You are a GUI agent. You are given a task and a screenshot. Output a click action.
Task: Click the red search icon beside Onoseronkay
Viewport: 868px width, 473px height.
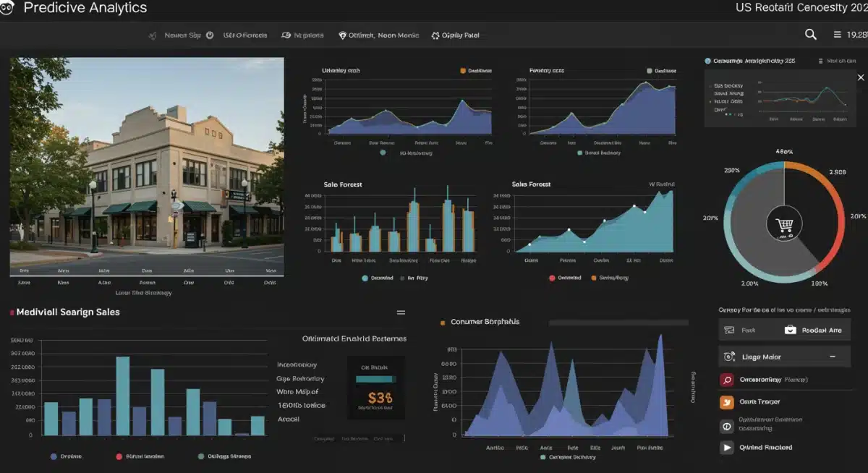726,379
